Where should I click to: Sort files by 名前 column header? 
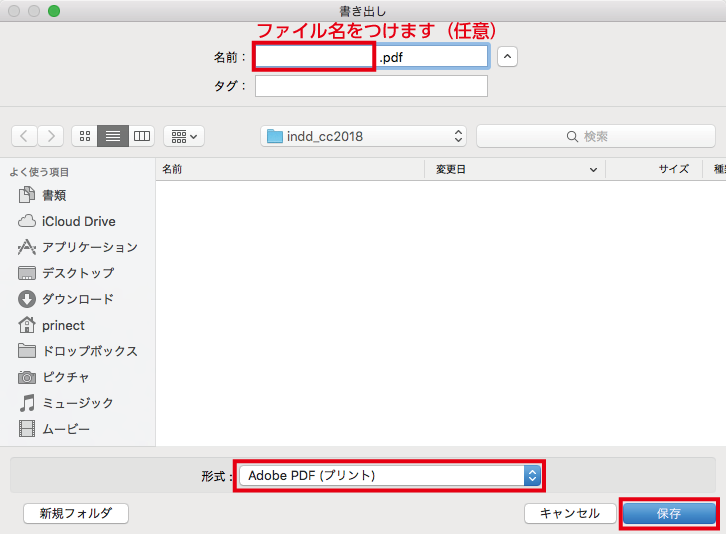290,169
